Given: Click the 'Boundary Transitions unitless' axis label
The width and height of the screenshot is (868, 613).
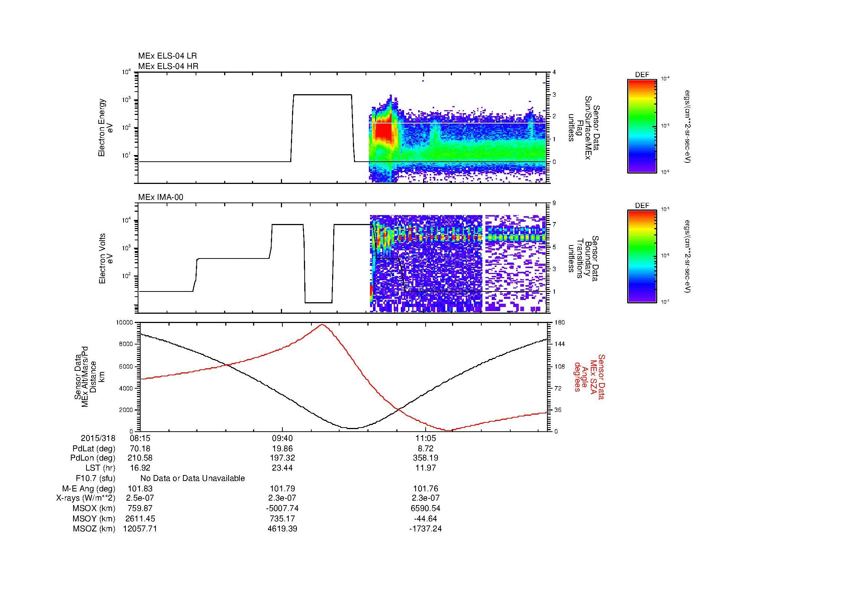Looking at the screenshot, I should pyautogui.click(x=584, y=258).
